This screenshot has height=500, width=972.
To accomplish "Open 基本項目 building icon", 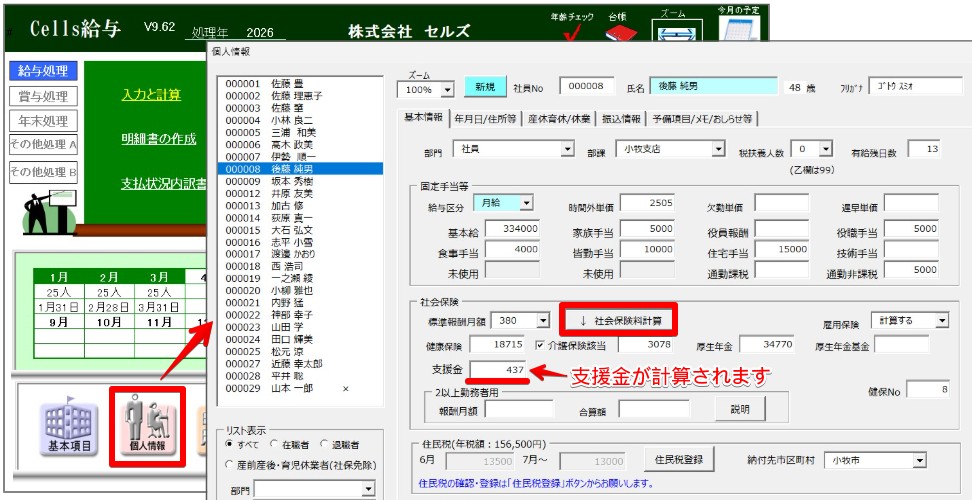I will click(70, 426).
